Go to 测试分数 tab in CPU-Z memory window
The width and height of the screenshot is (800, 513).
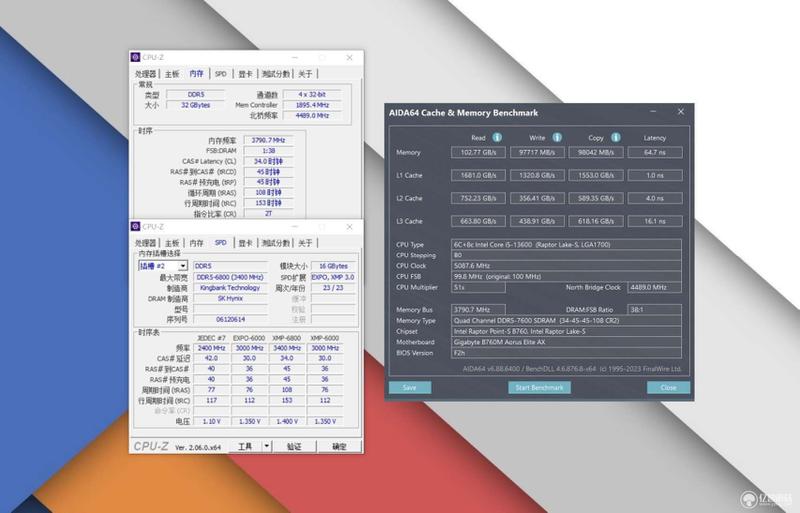(x=276, y=74)
